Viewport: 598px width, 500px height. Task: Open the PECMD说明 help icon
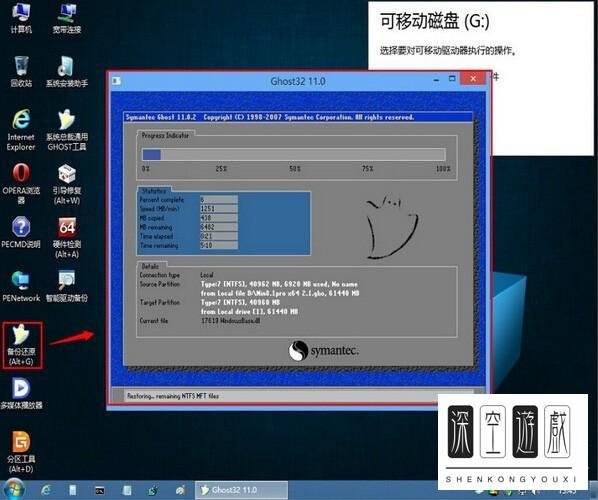pyautogui.click(x=21, y=233)
